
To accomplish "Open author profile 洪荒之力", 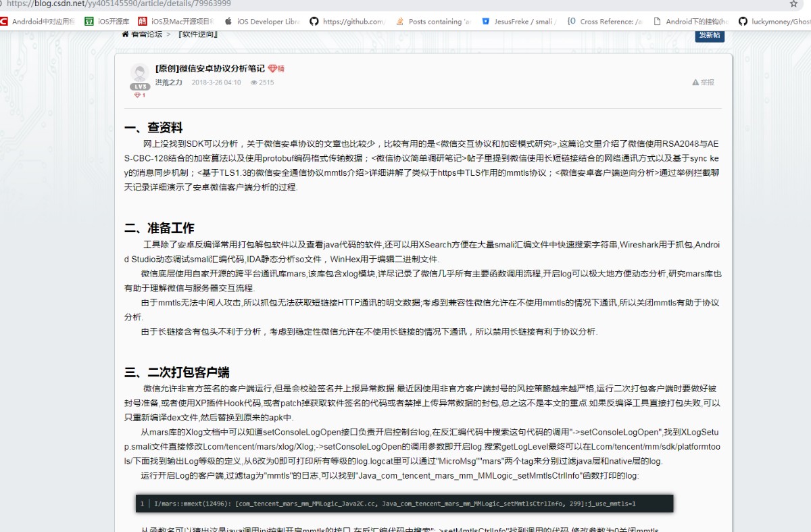I will click(x=169, y=82).
